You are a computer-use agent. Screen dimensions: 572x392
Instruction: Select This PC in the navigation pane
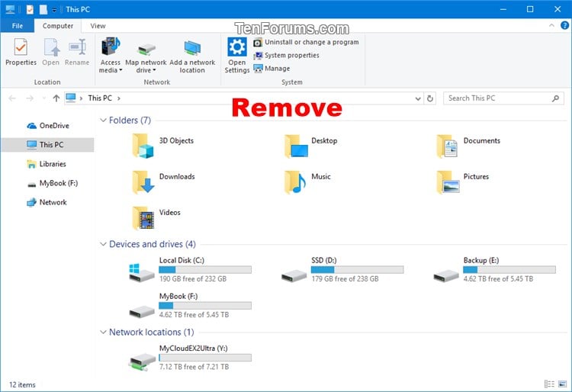(48, 145)
